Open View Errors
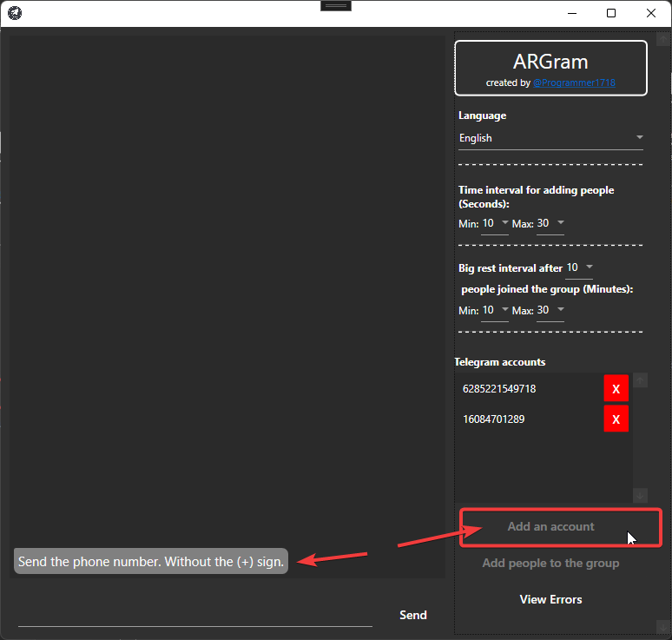The image size is (672, 640). click(550, 599)
